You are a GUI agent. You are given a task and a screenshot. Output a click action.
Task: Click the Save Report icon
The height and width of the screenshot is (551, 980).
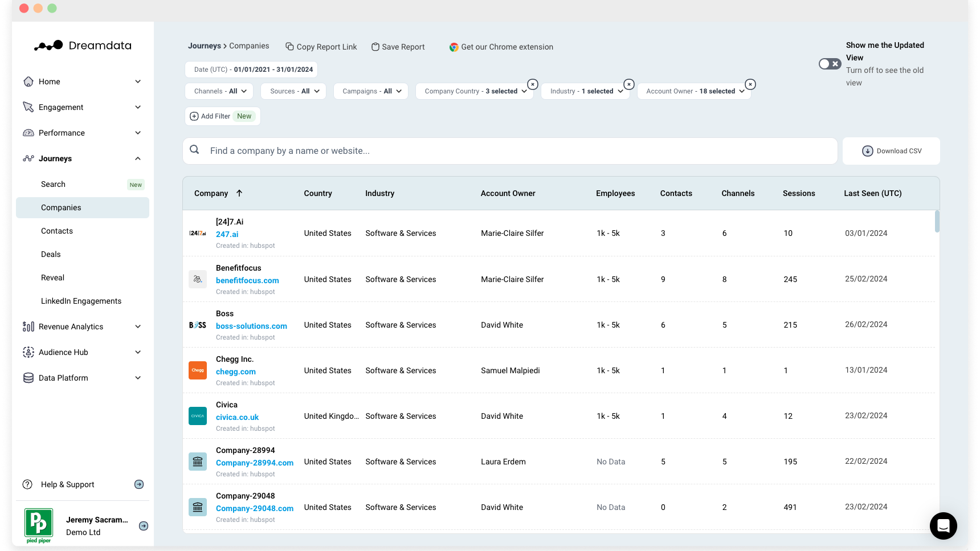click(x=375, y=47)
